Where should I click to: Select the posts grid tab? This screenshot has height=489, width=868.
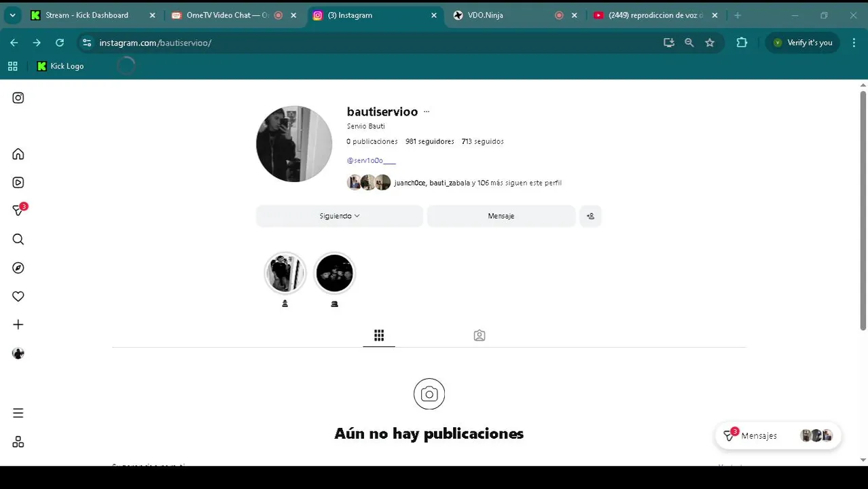pos(379,336)
